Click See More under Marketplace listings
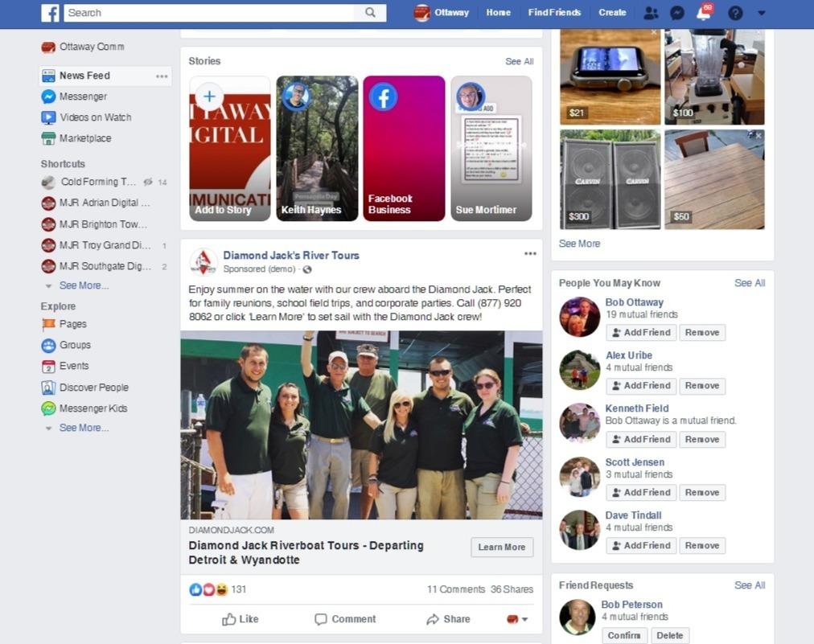 pos(579,244)
